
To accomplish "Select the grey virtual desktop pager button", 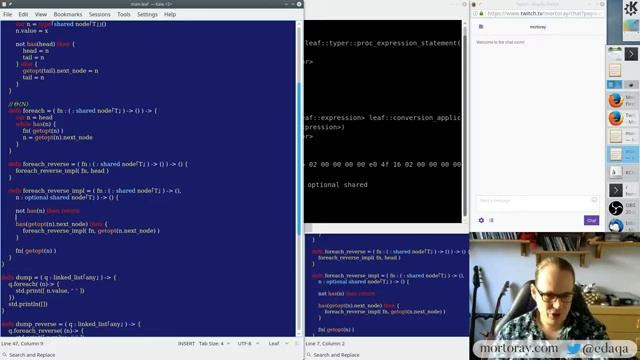I will pos(631,84).
